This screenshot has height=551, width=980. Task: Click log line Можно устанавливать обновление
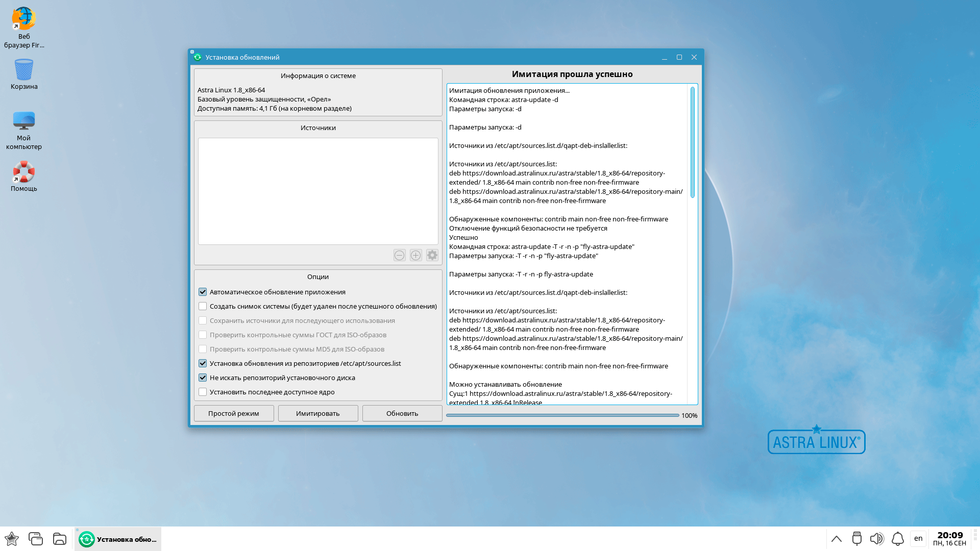click(x=505, y=384)
